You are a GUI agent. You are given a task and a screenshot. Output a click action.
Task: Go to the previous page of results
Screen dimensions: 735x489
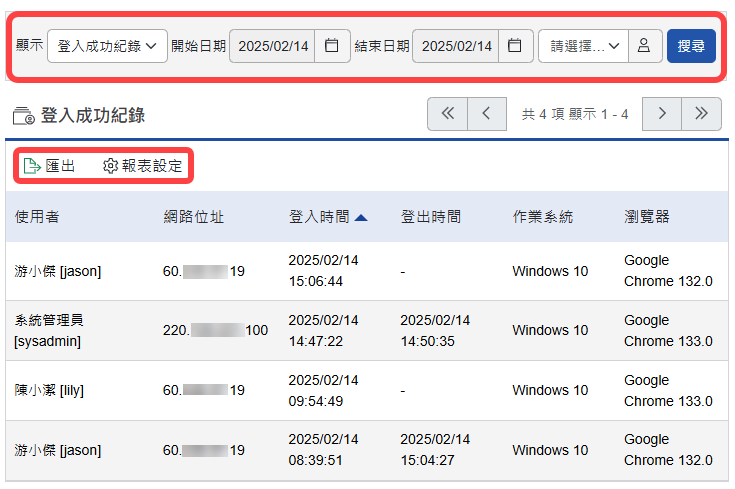point(486,114)
